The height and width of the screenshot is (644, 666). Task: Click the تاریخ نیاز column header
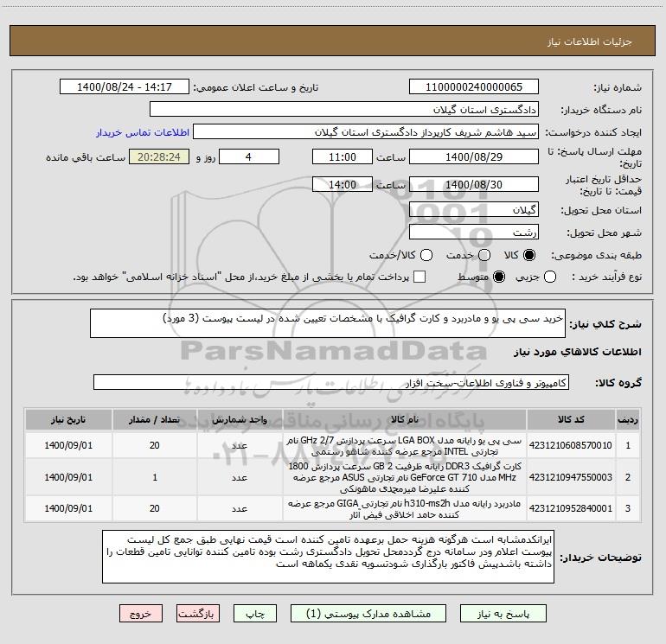(x=68, y=420)
